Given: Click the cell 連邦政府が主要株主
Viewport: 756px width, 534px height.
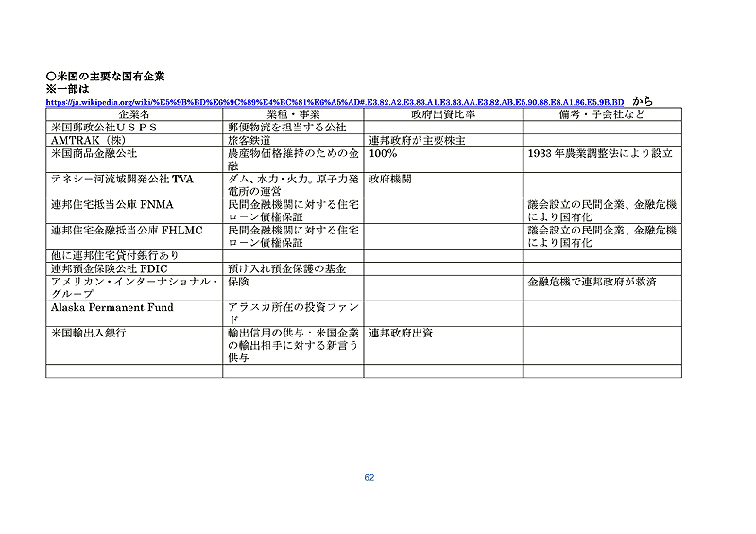Looking at the screenshot, I should click(443, 141).
